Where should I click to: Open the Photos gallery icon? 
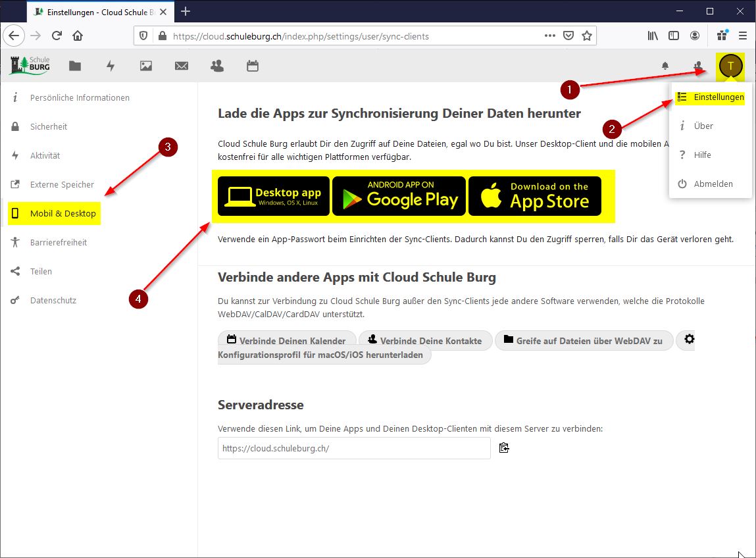[x=146, y=66]
